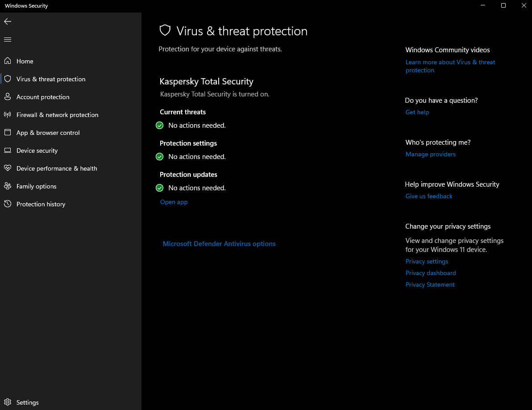Click the Protection history clock icon
The image size is (532, 410).
click(x=8, y=204)
